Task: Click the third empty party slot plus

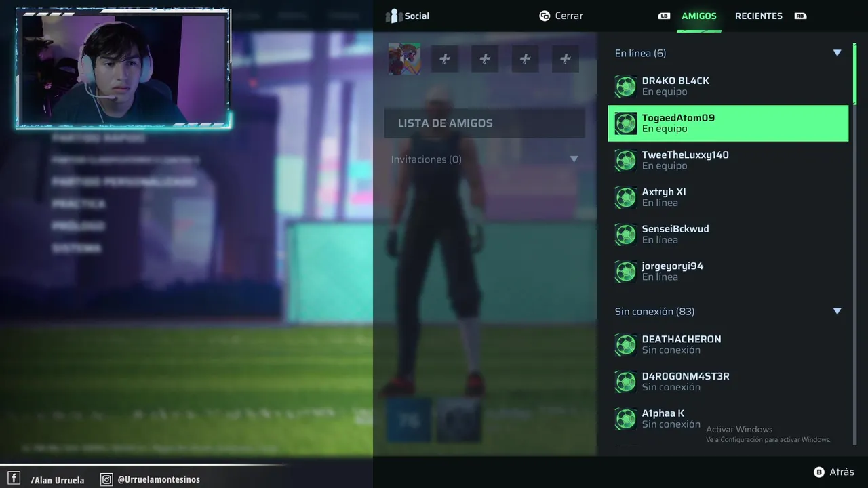Action: pos(525,59)
